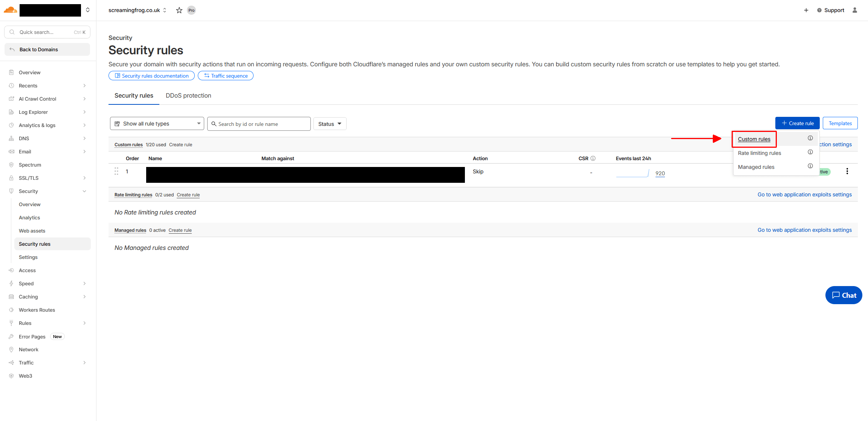Open the Chat widget button

click(x=844, y=295)
